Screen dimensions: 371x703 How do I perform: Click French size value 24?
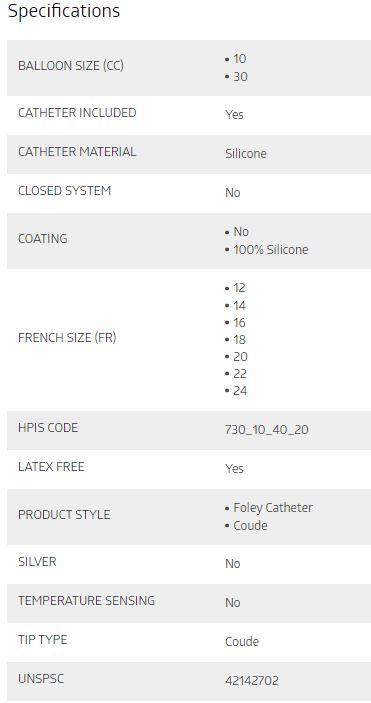pyautogui.click(x=240, y=391)
